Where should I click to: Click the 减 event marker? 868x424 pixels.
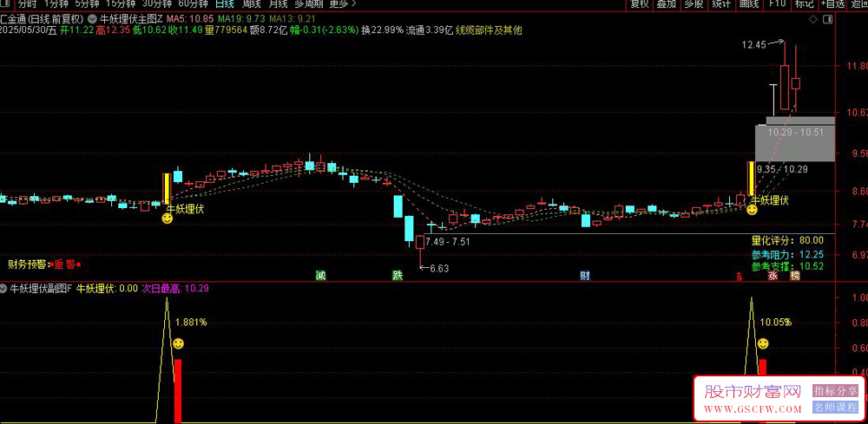(319, 275)
